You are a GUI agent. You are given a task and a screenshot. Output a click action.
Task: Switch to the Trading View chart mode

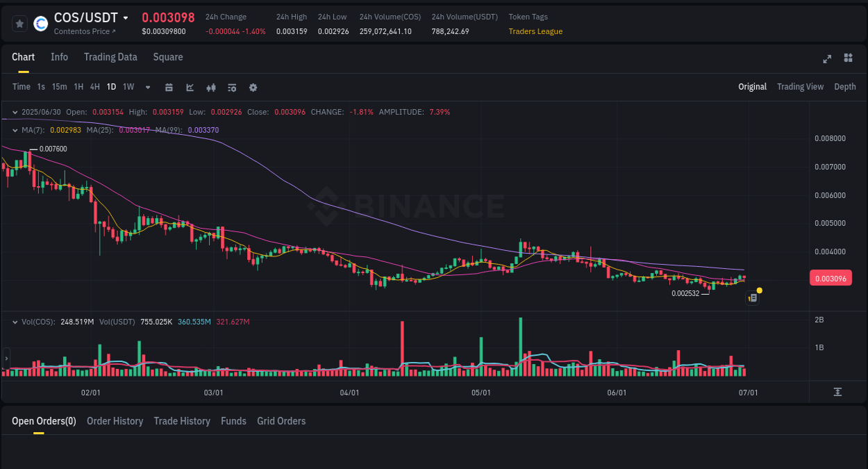[800, 86]
